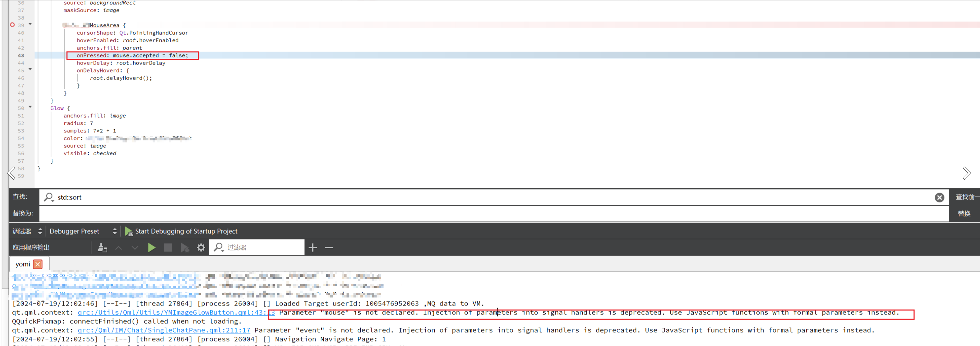Click line number 43 in the gutter
This screenshot has height=346, width=980.
[x=21, y=55]
